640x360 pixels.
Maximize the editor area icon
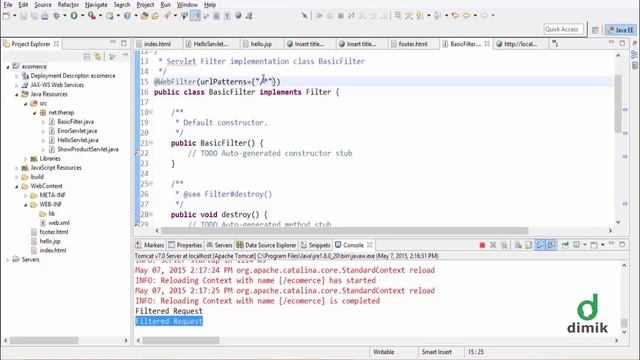(x=622, y=42)
